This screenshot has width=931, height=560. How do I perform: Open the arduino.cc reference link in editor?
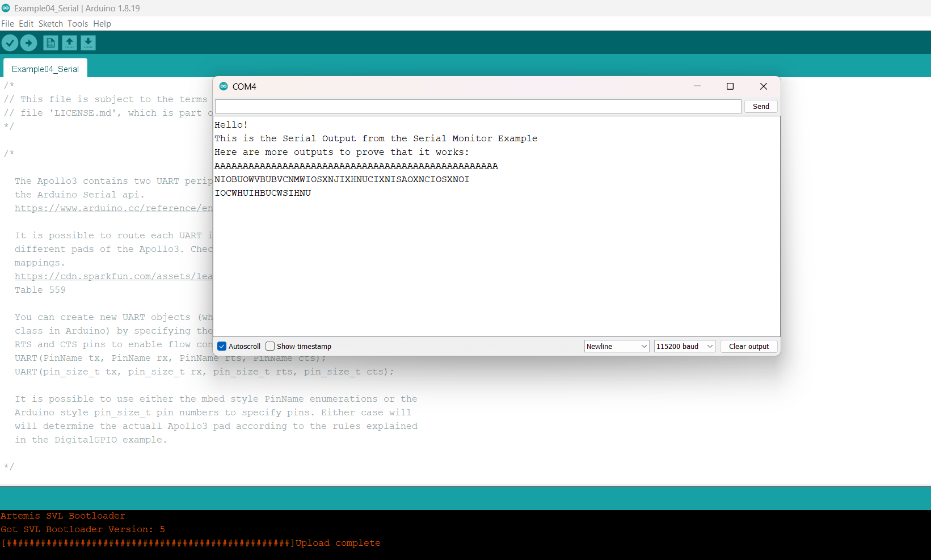pyautogui.click(x=113, y=208)
